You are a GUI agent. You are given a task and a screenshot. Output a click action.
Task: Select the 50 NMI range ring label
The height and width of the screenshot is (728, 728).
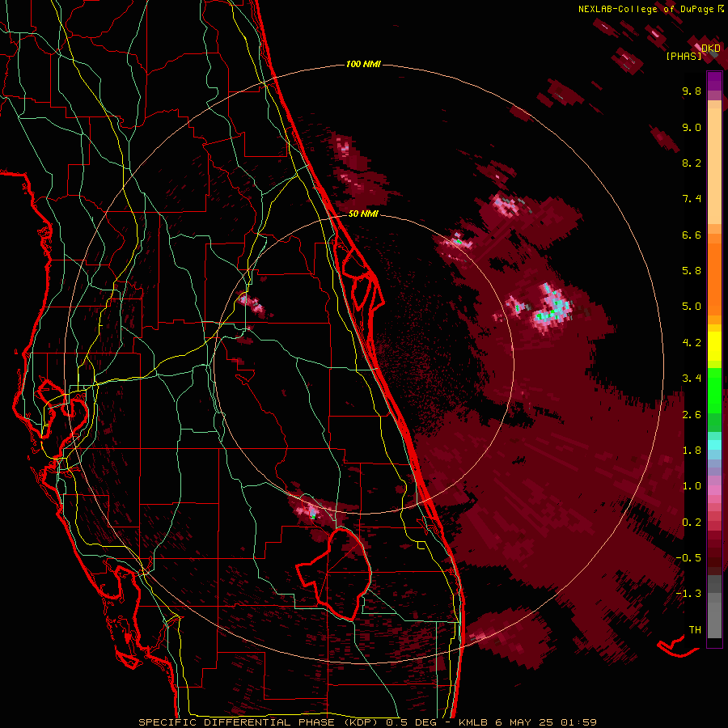pyautogui.click(x=363, y=214)
